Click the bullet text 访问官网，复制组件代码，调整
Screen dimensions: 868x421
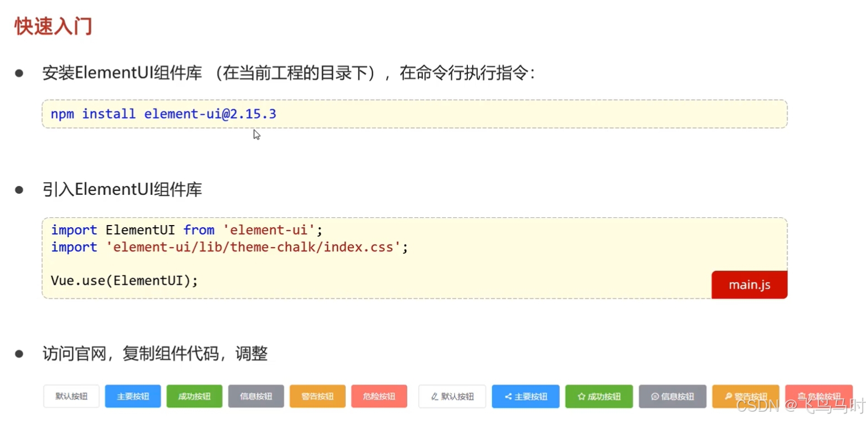tap(155, 353)
